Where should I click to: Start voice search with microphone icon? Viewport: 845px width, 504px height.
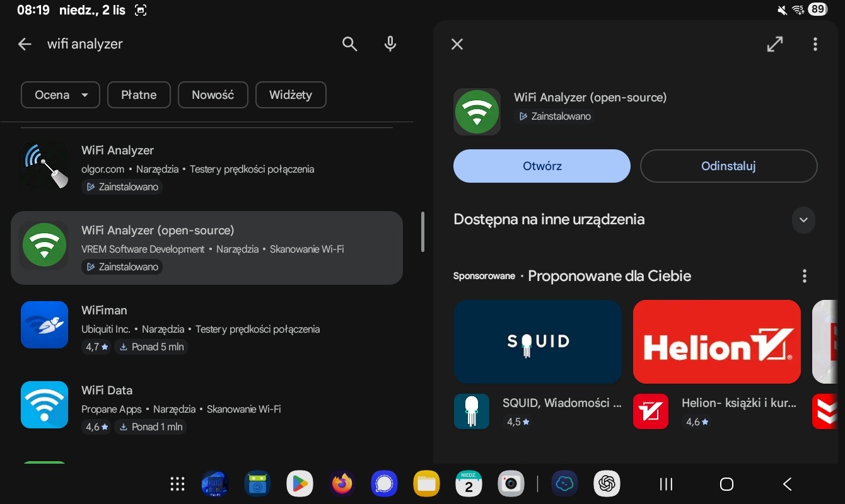coord(390,44)
